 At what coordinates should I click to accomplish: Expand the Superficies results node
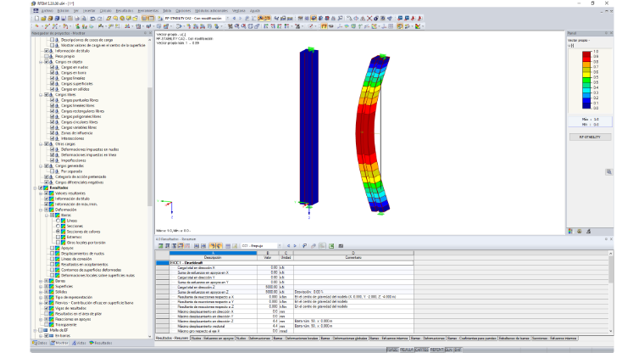(41, 286)
